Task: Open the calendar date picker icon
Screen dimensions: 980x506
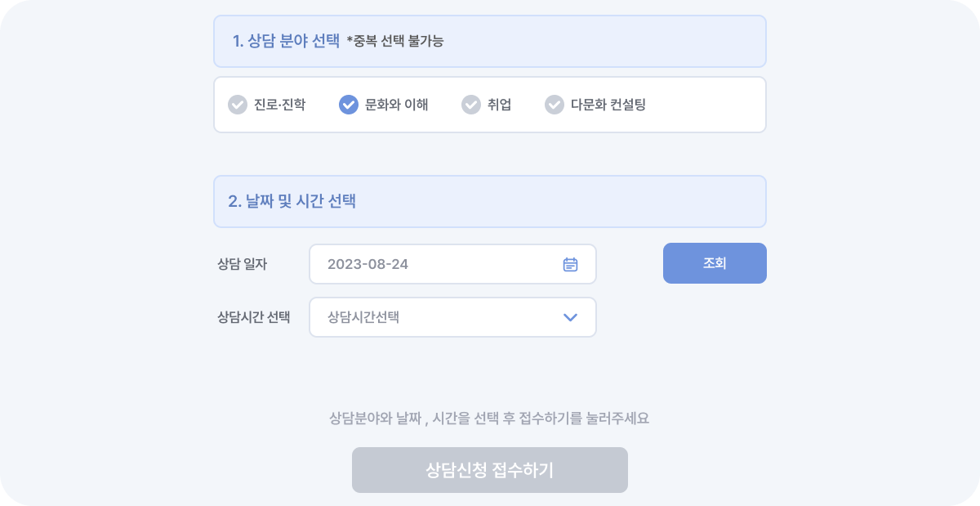Action: pyautogui.click(x=569, y=263)
